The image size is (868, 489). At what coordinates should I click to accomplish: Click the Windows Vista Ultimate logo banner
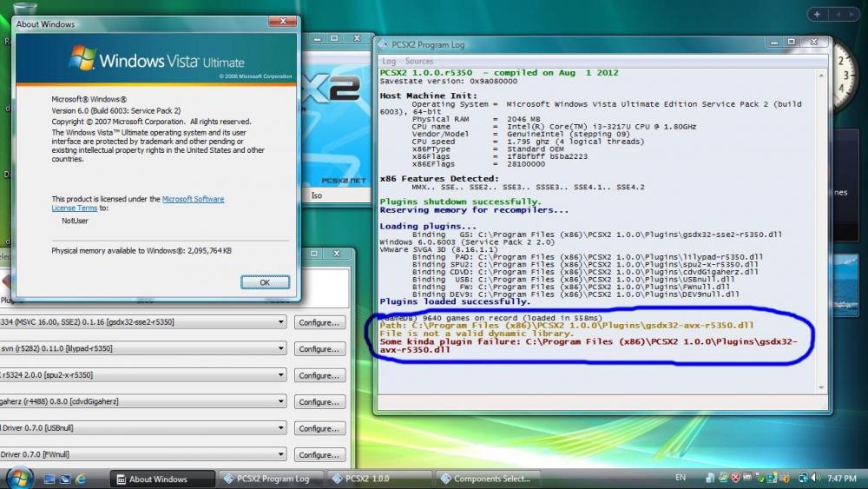pyautogui.click(x=156, y=59)
